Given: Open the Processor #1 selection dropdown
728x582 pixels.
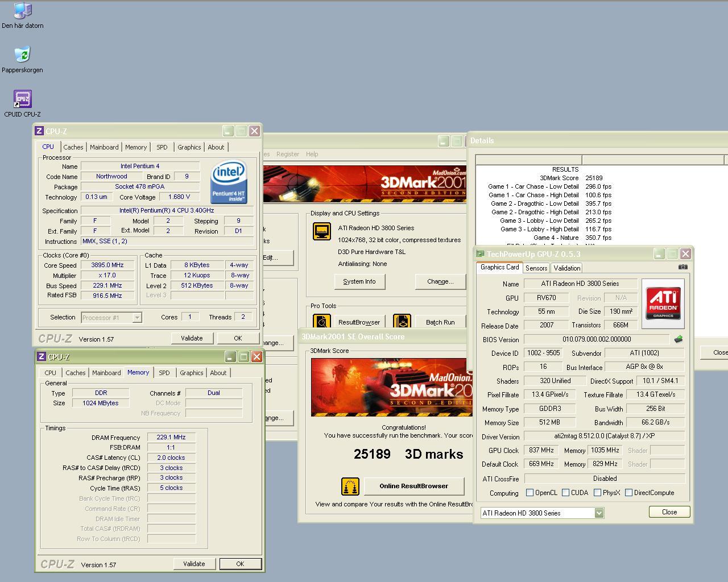Looking at the screenshot, I should [x=111, y=318].
